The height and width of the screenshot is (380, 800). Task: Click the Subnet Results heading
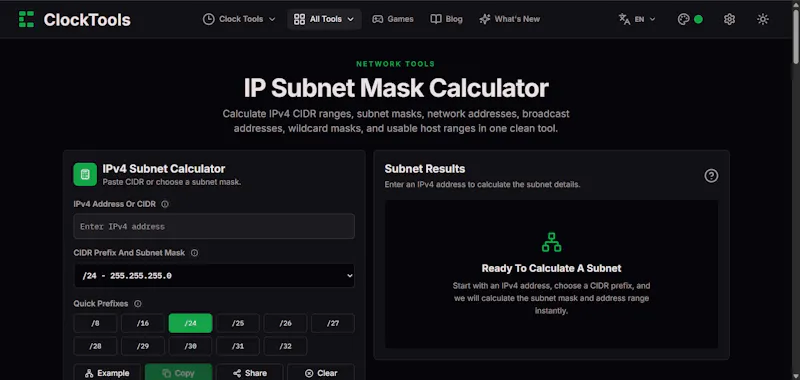424,169
